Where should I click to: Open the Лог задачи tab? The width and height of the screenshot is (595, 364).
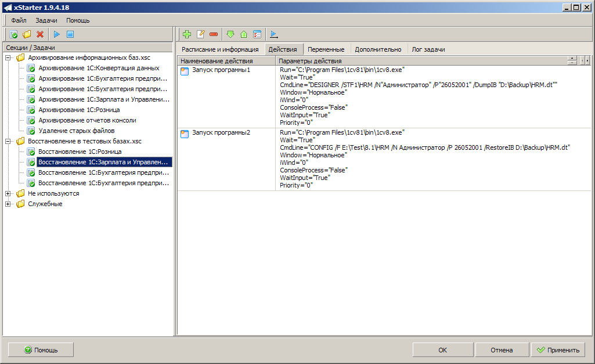(428, 49)
